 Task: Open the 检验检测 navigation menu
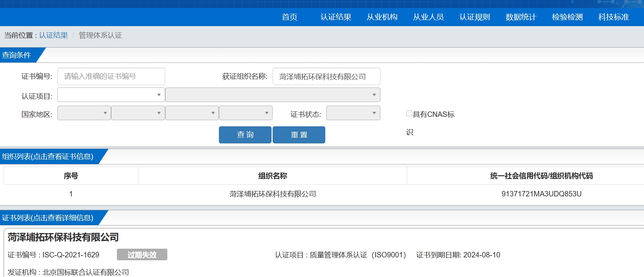click(x=567, y=17)
